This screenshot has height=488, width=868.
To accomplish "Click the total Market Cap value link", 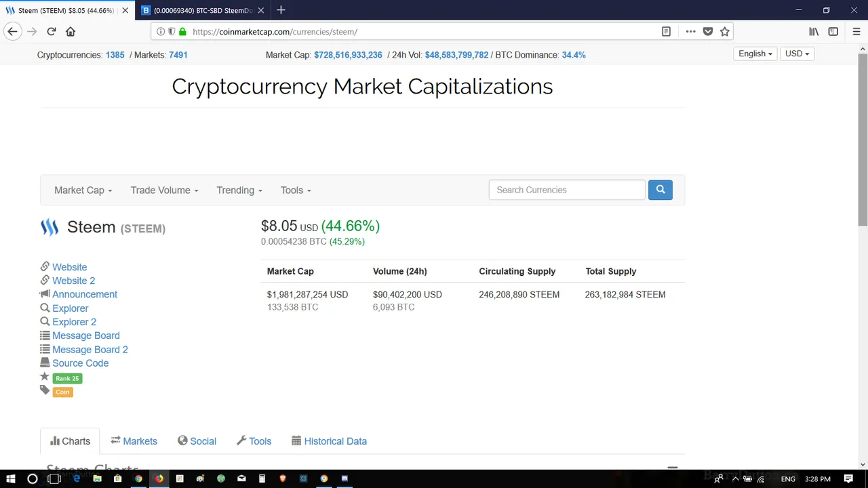I will coord(348,55).
